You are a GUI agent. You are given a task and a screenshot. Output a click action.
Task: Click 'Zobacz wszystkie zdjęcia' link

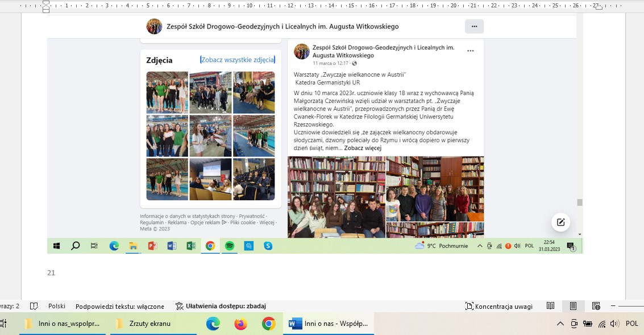pos(238,60)
